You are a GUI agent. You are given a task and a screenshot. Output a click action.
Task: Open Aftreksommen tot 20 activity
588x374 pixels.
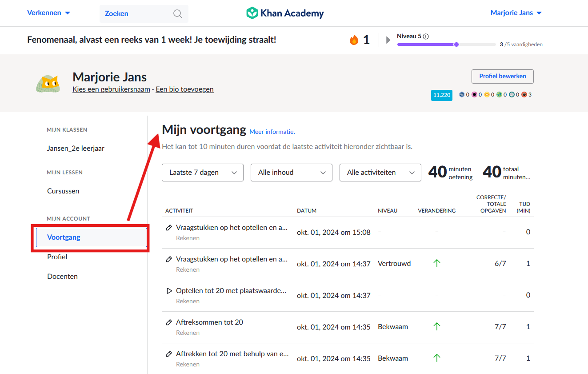(x=209, y=322)
